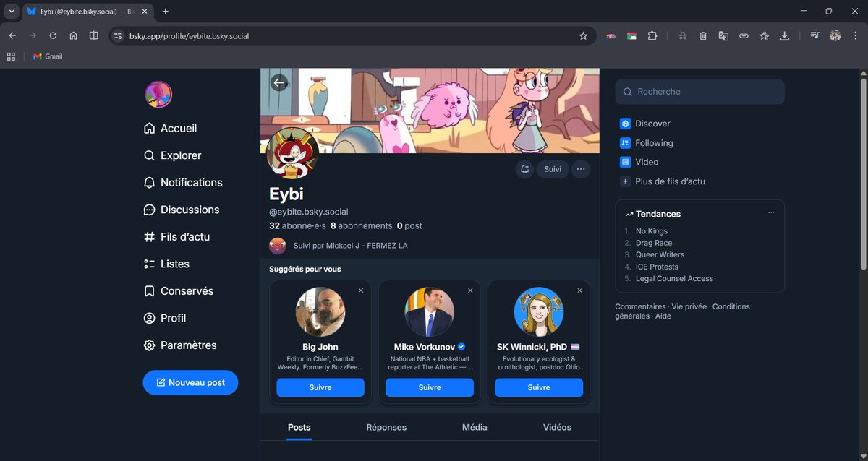This screenshot has width=868, height=461.
Task: Open Chrome three-dot main menu
Action: [856, 35]
